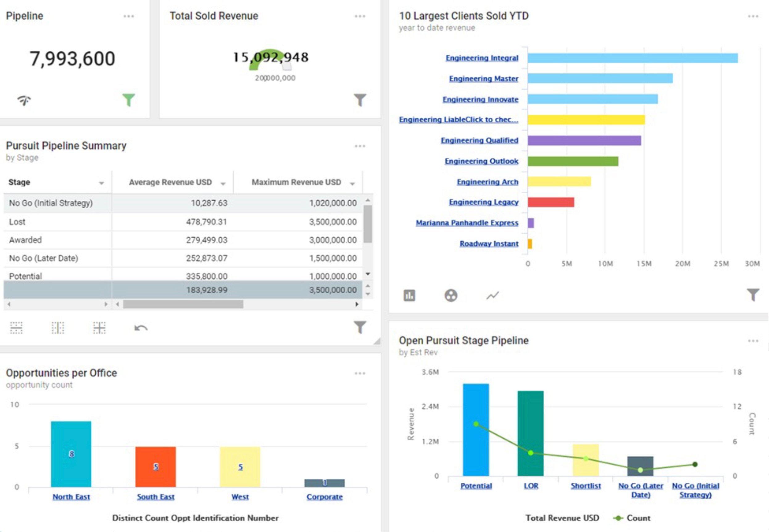
Task: Switch 10 Largest Clients to bar chart view
Action: (409, 295)
